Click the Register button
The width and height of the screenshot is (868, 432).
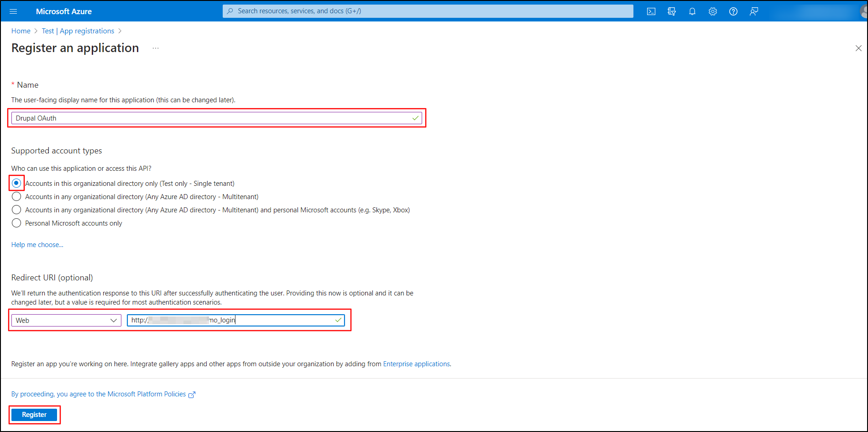34,415
